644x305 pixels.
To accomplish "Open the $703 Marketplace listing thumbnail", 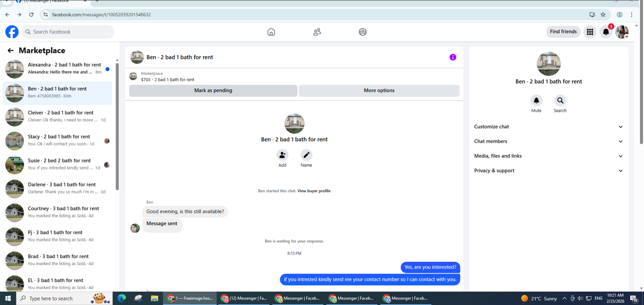I will (x=133, y=76).
